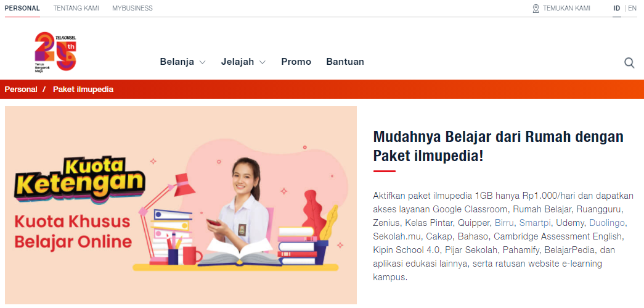Open the search magnifier icon
This screenshot has width=644, height=308.
click(x=629, y=63)
